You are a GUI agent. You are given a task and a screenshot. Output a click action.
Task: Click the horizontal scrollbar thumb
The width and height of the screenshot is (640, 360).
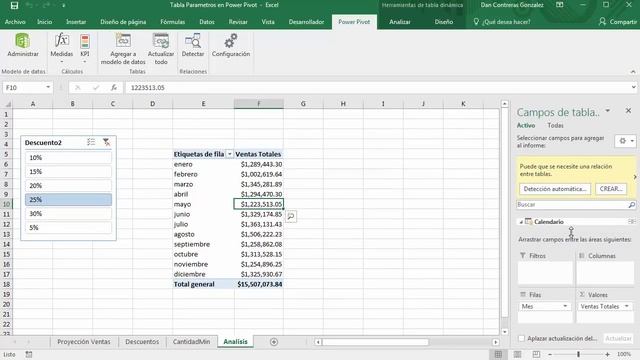[x=376, y=342]
